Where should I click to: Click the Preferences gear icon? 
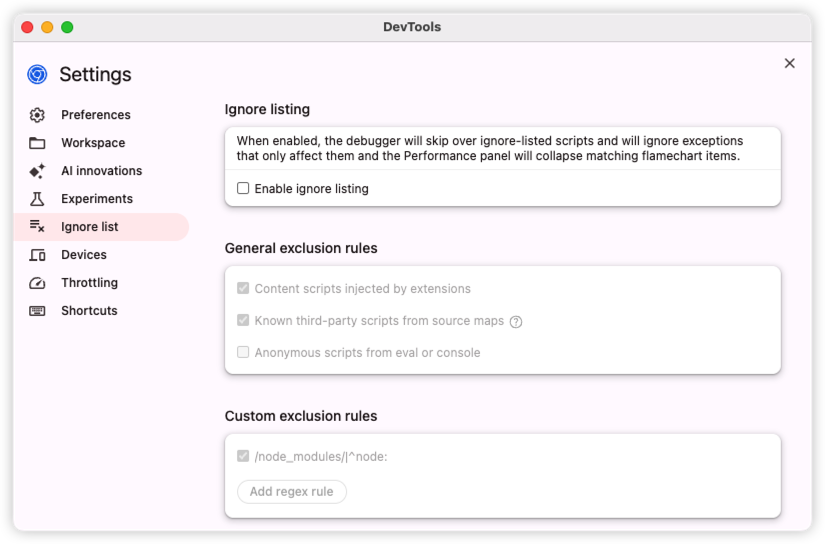37,115
